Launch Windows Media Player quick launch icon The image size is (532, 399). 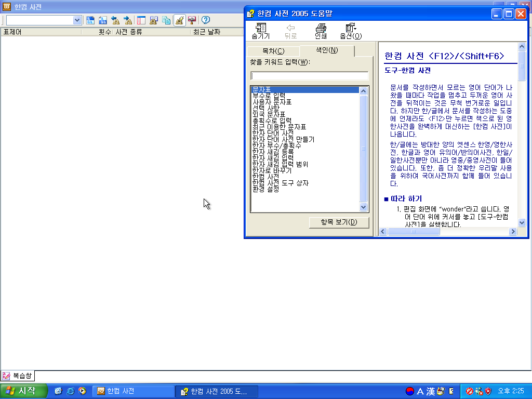[82, 391]
